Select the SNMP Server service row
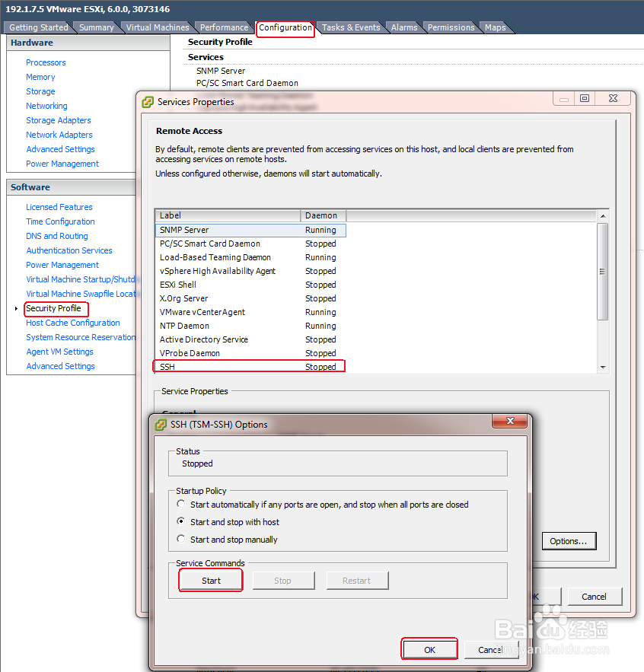Screen dimensions: 644x672 (x=250, y=230)
